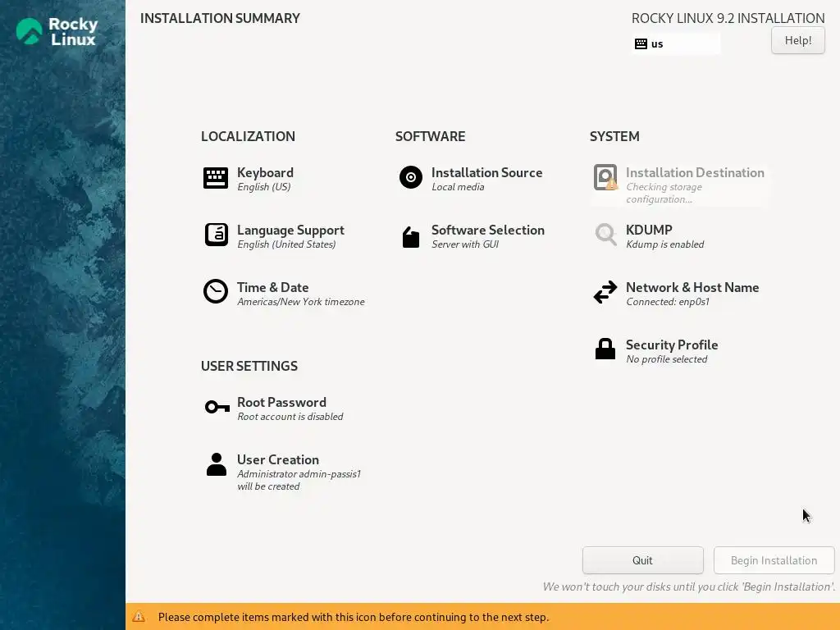Viewport: 840px width, 630px height.
Task: Click the Rocky Linux logo
Action: [x=57, y=31]
